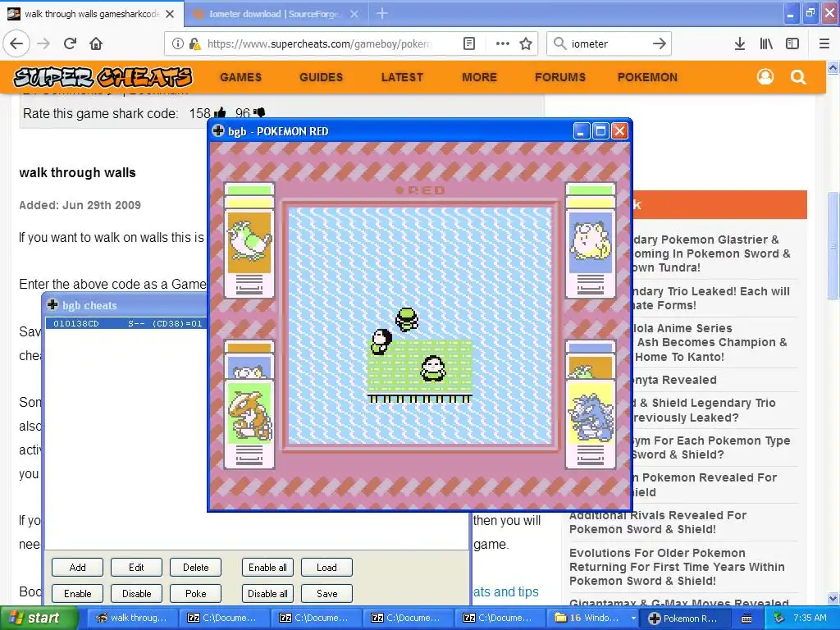Click Add button in bgb cheats
Screen dimensions: 840x630
click(x=77, y=568)
